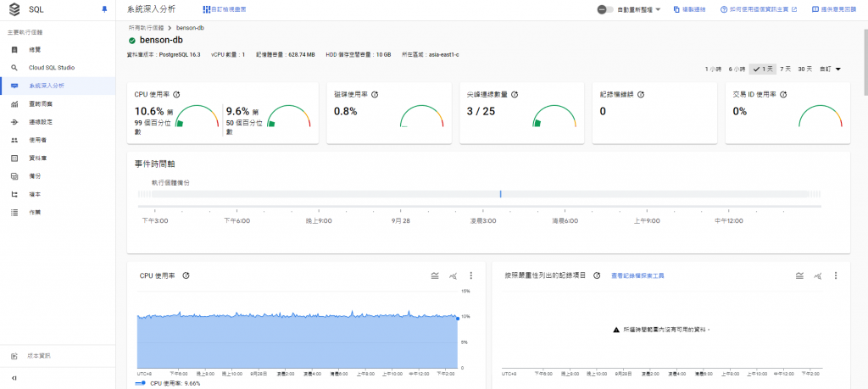Open the query insights item with chart icon

(x=58, y=104)
